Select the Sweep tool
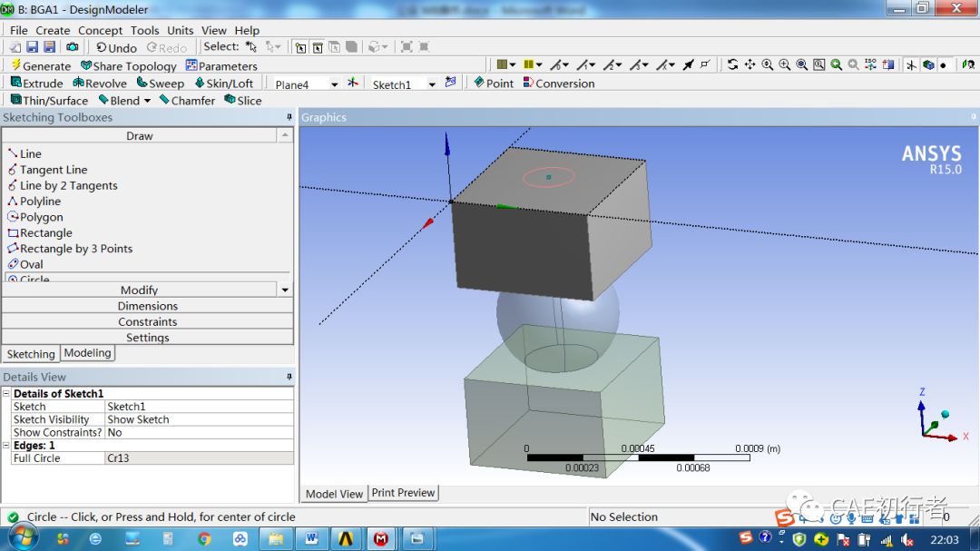 (x=160, y=83)
